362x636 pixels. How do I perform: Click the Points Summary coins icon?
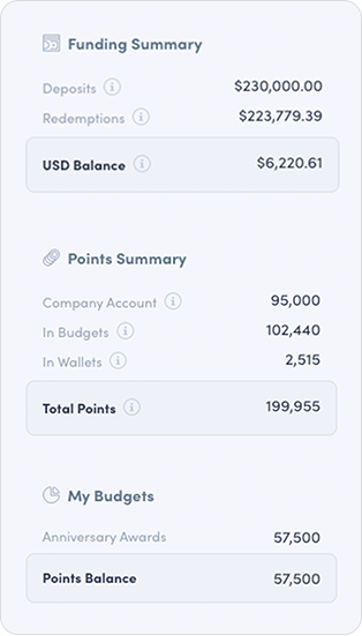pyautogui.click(x=52, y=258)
